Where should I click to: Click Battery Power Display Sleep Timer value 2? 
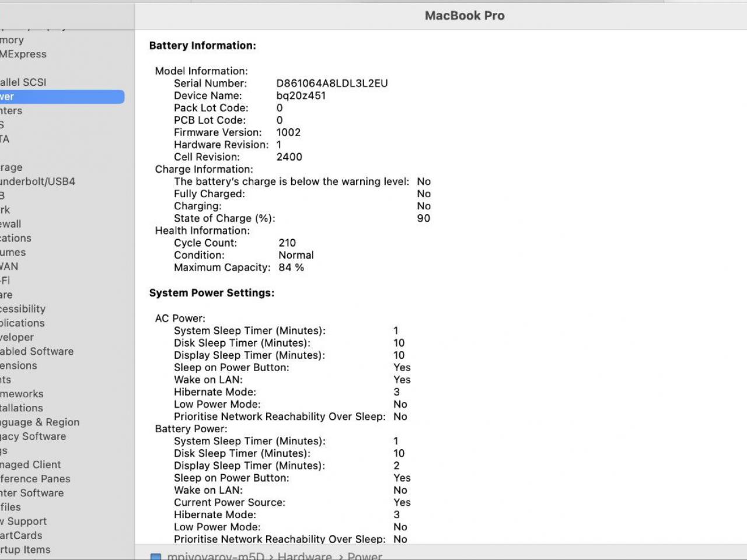click(397, 466)
